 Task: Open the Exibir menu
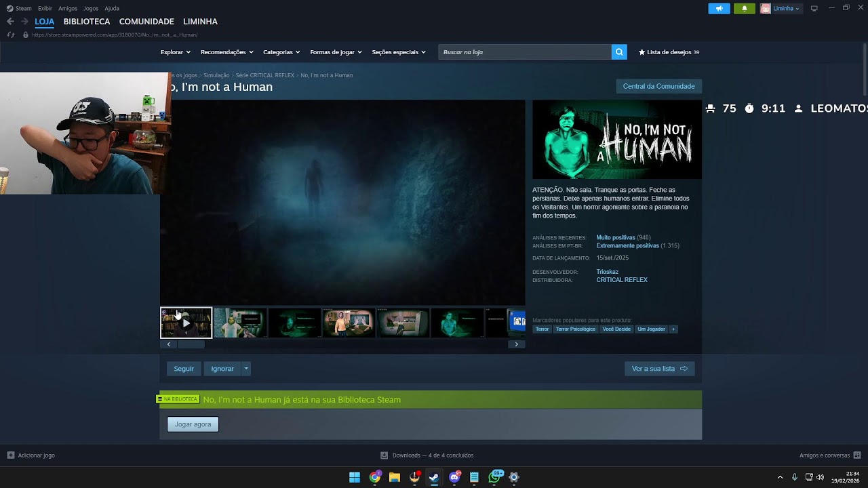pyautogui.click(x=45, y=9)
